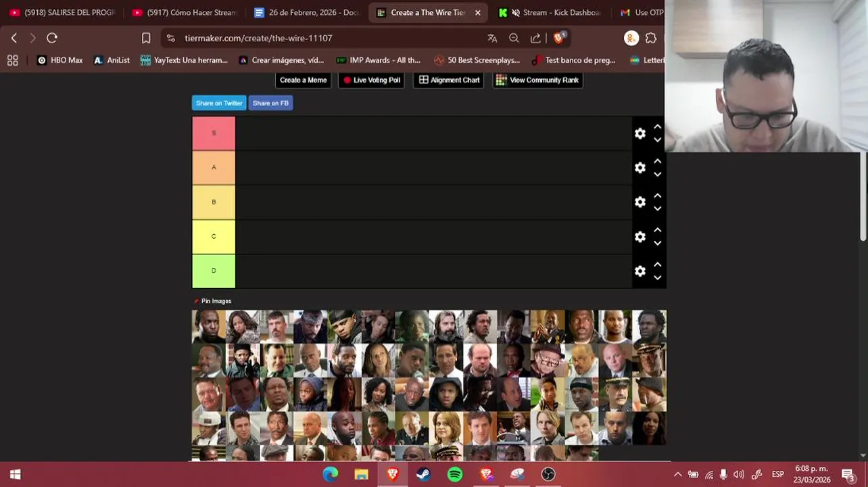
Task: Go forward to next page
Action: click(x=32, y=38)
